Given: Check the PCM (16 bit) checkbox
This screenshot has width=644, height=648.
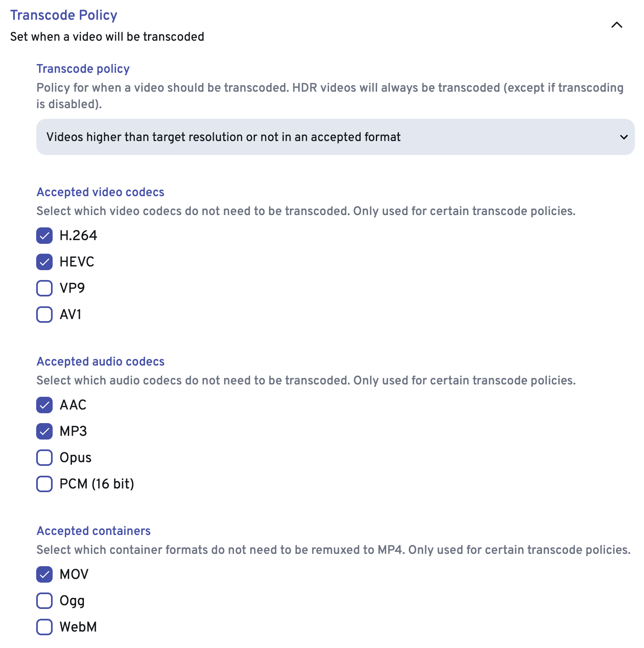Looking at the screenshot, I should [x=44, y=484].
